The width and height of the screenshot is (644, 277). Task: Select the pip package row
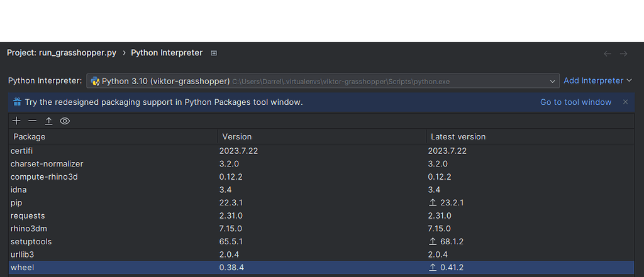pos(321,203)
